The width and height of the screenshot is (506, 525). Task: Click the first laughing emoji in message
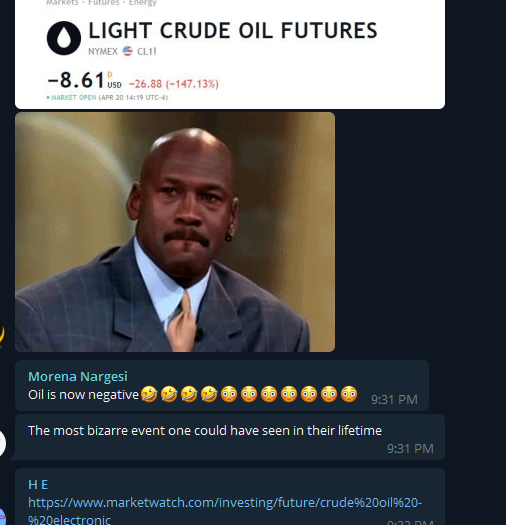tap(149, 394)
